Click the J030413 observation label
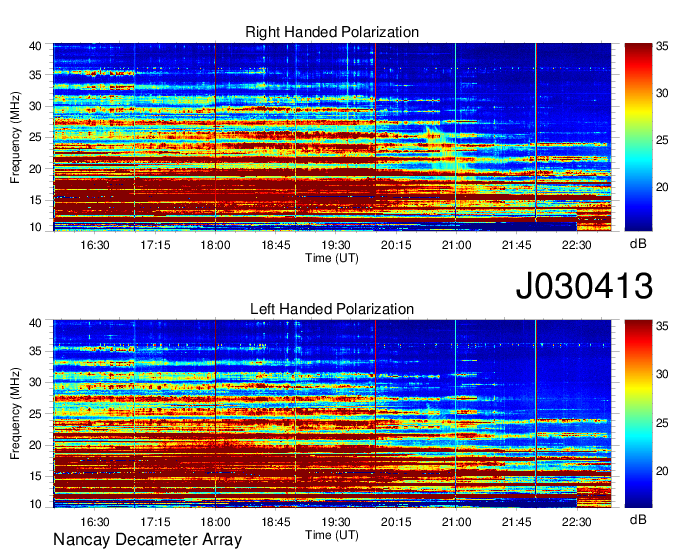This screenshot has width=680, height=552. [x=584, y=286]
